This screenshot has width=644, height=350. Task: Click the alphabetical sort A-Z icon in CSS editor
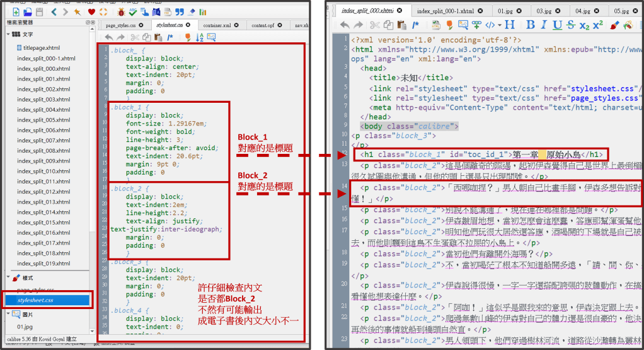click(199, 38)
